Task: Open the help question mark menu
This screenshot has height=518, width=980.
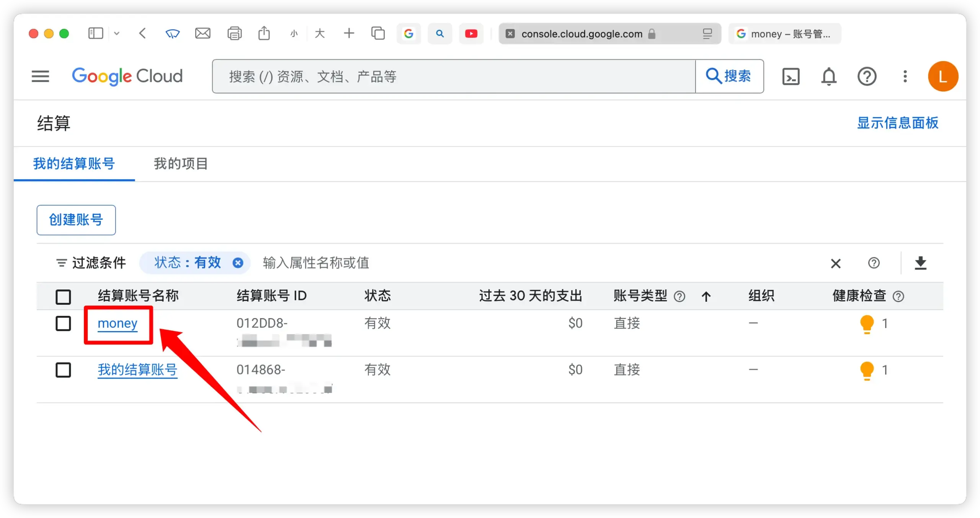Action: [x=867, y=77]
